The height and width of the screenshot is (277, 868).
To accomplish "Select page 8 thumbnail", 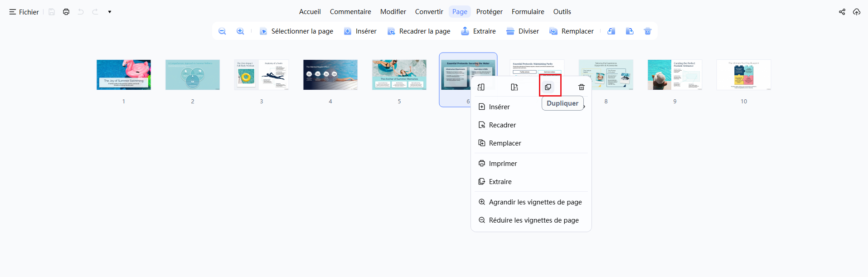I will (x=606, y=75).
